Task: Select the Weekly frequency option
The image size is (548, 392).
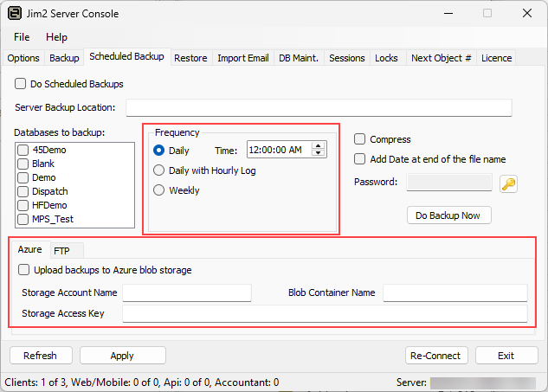Action: [x=159, y=190]
